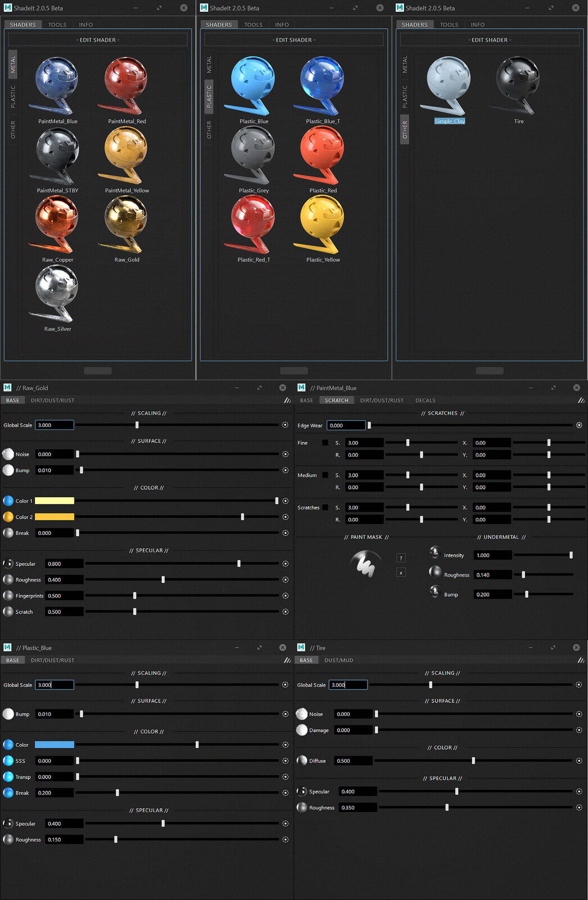This screenshot has width=588, height=900.
Task: Click blue Color swatch in Plastic_Blue panel
Action: tap(55, 745)
